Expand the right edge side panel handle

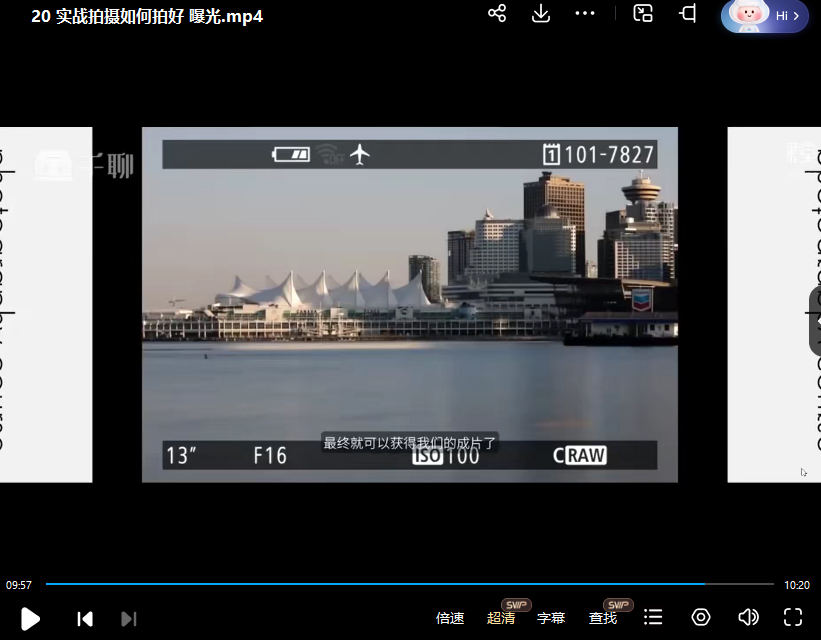point(814,321)
